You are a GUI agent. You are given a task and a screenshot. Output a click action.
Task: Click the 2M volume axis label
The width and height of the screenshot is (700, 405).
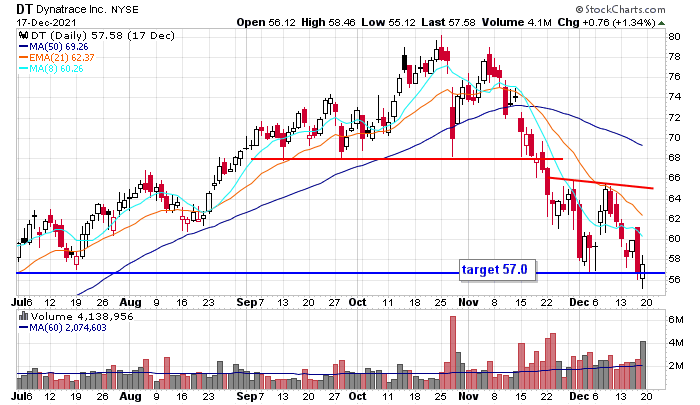tap(676, 366)
